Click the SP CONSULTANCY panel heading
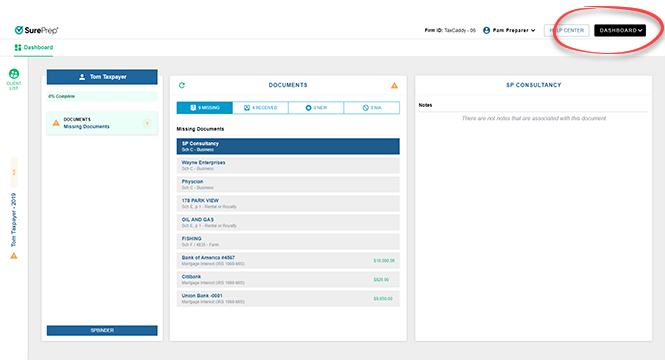The image size is (665, 360). tap(534, 85)
